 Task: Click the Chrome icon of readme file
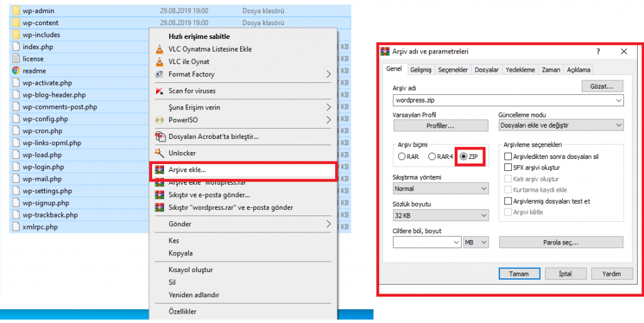click(x=16, y=71)
